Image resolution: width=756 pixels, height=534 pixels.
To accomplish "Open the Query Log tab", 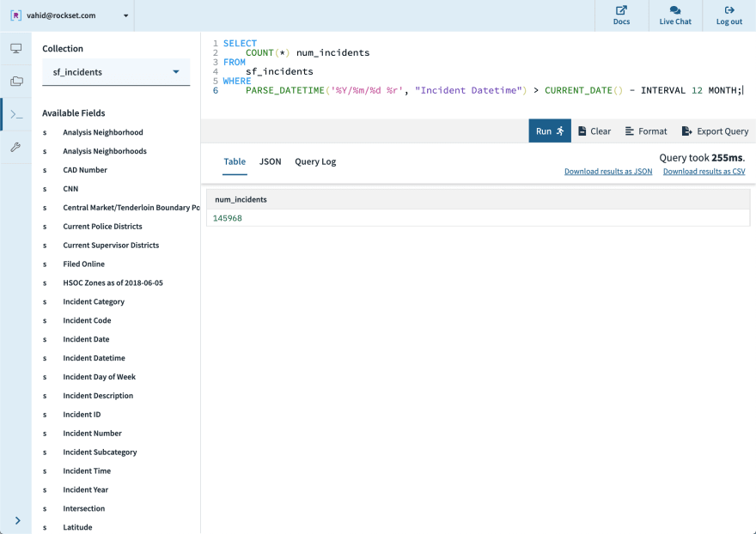I will pos(315,161).
